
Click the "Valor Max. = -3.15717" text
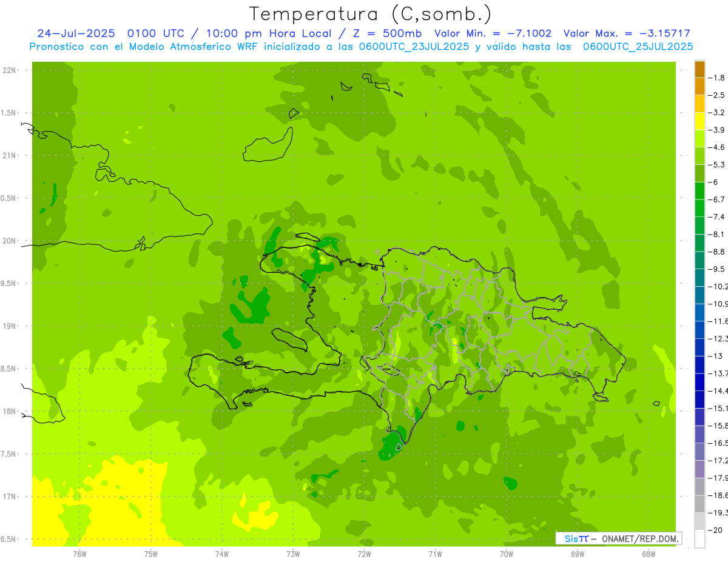[627, 33]
